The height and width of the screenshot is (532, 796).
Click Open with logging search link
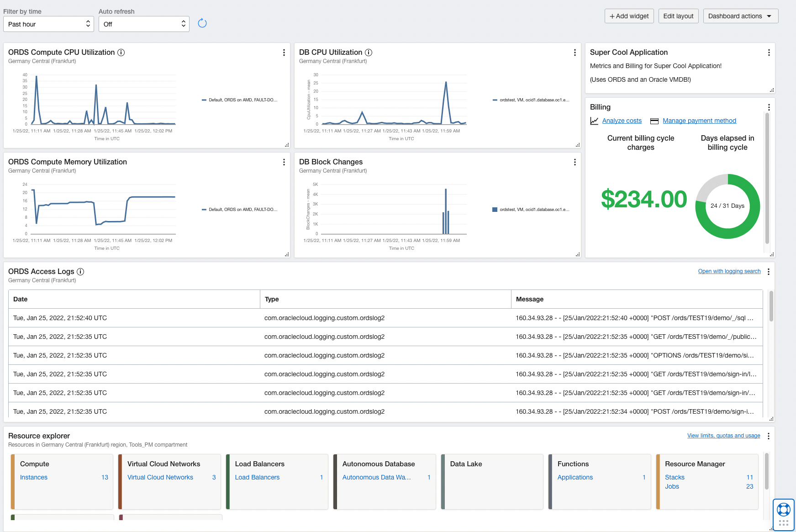(729, 271)
